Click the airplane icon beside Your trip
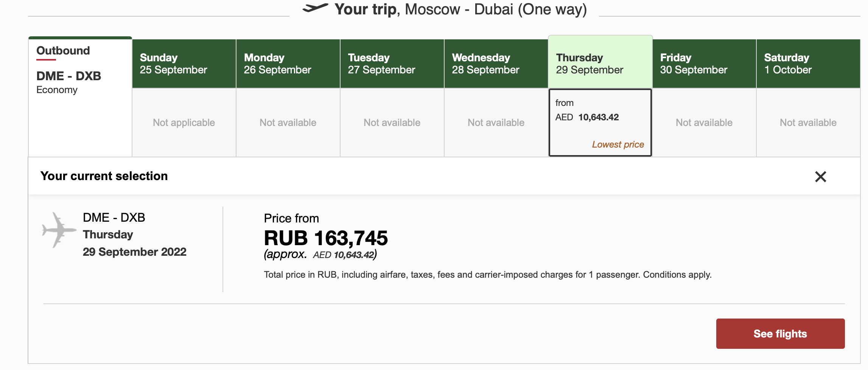This screenshot has height=370, width=868. [316, 8]
